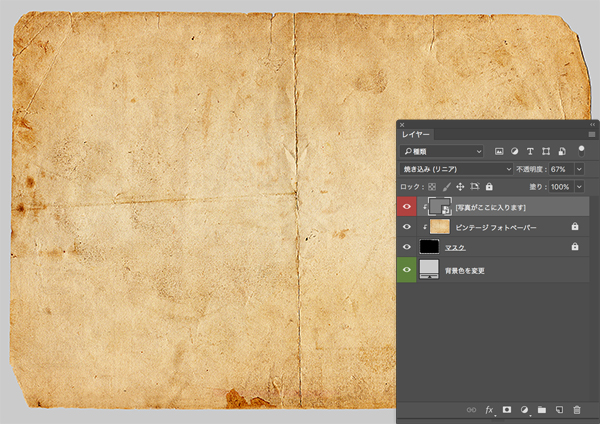Image resolution: width=600 pixels, height=424 pixels.
Task: Hide the ビンテージ フォトペーパー layer
Action: click(x=407, y=227)
